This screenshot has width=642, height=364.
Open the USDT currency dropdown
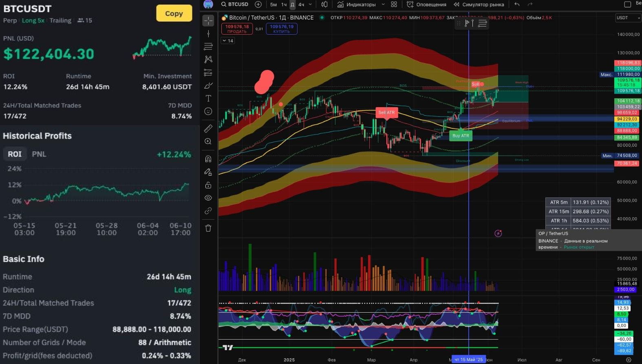[628, 18]
